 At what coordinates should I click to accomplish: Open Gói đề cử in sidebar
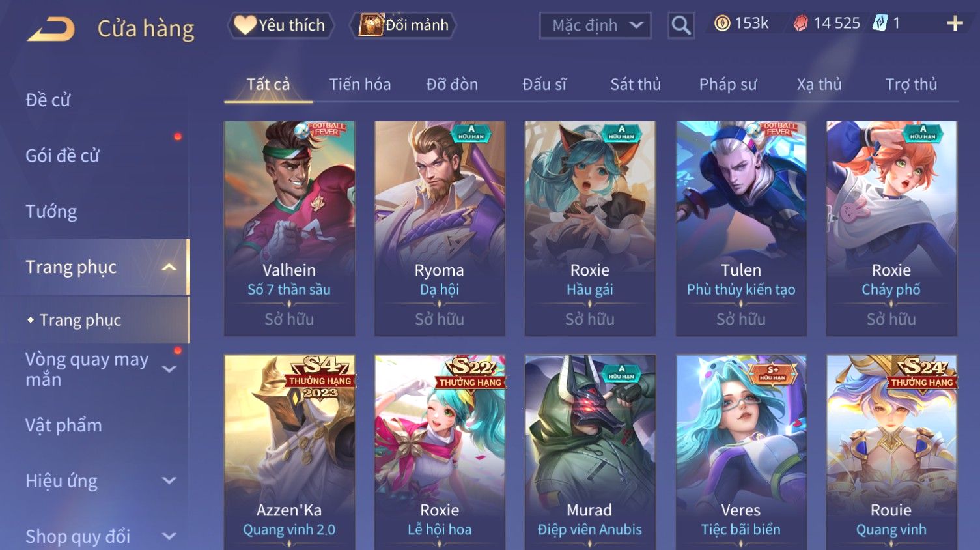63,156
